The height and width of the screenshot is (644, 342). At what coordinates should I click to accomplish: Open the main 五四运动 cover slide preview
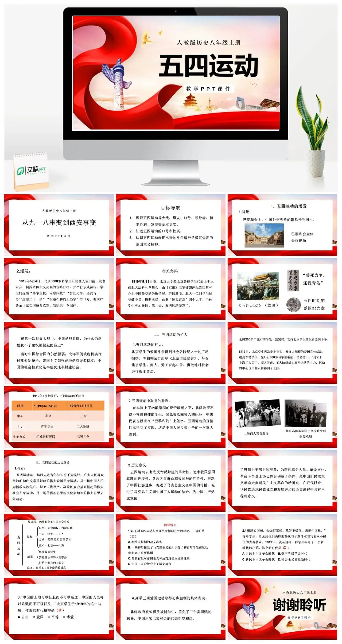coord(176,73)
